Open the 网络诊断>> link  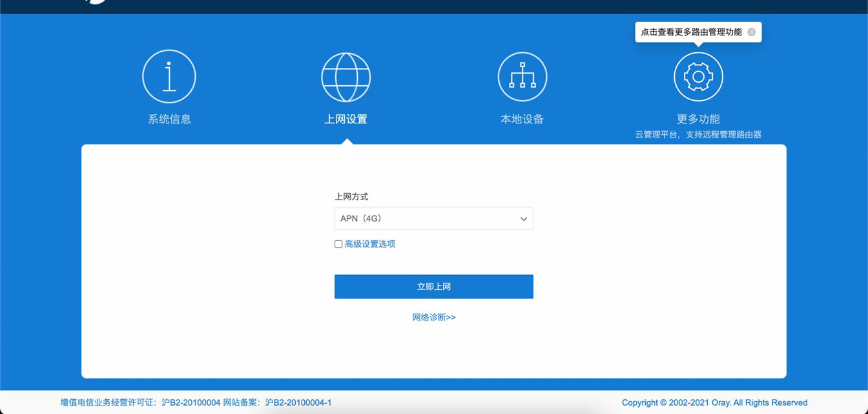434,317
